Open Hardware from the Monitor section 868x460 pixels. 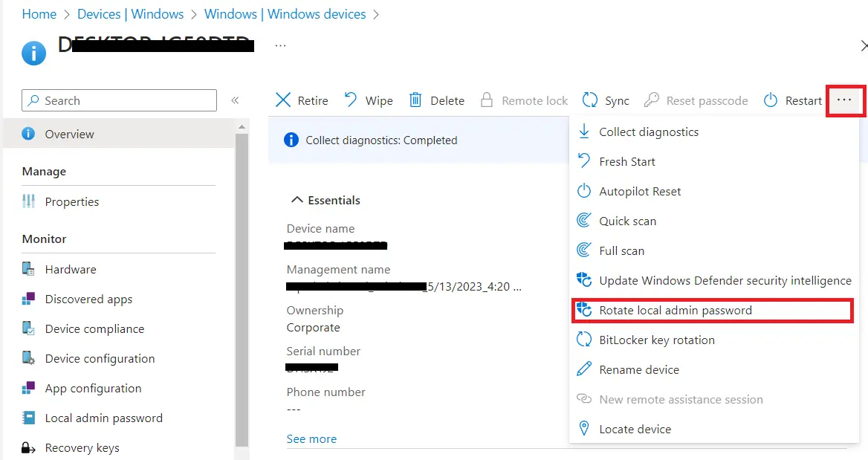pos(71,269)
